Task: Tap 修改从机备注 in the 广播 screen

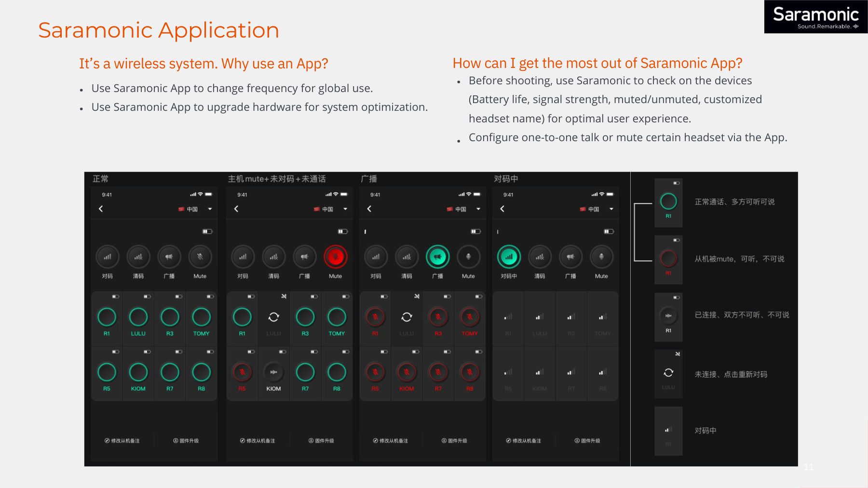Action: click(x=391, y=441)
